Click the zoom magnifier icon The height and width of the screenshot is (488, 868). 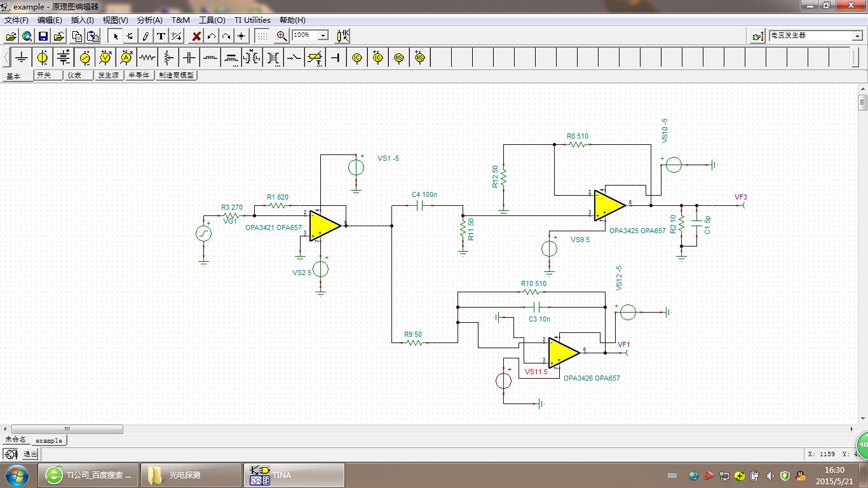(281, 36)
